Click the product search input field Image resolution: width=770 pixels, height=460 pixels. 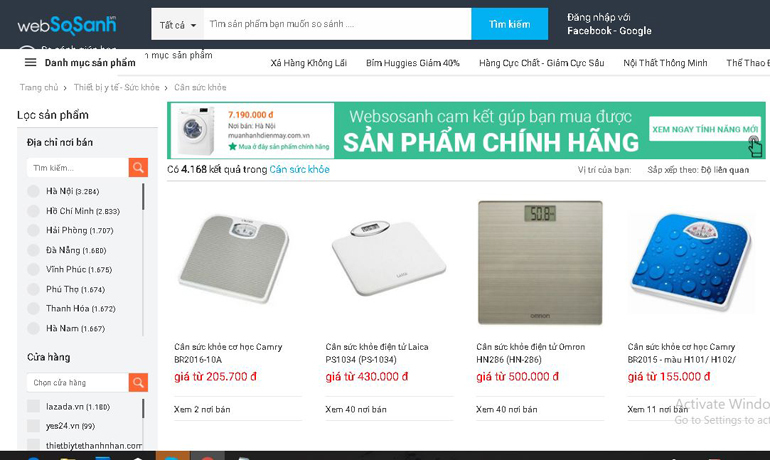(x=337, y=24)
